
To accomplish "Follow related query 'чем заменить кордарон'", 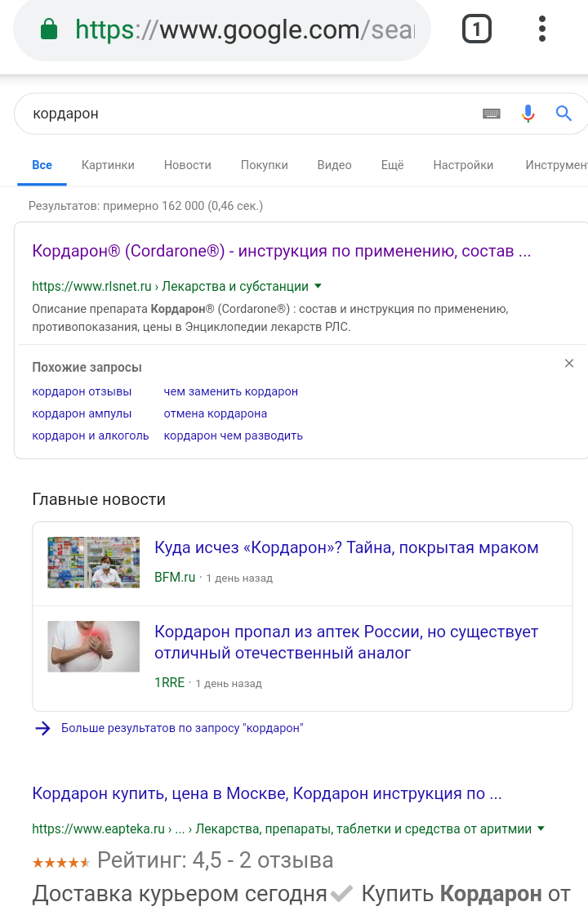I will (x=231, y=391).
